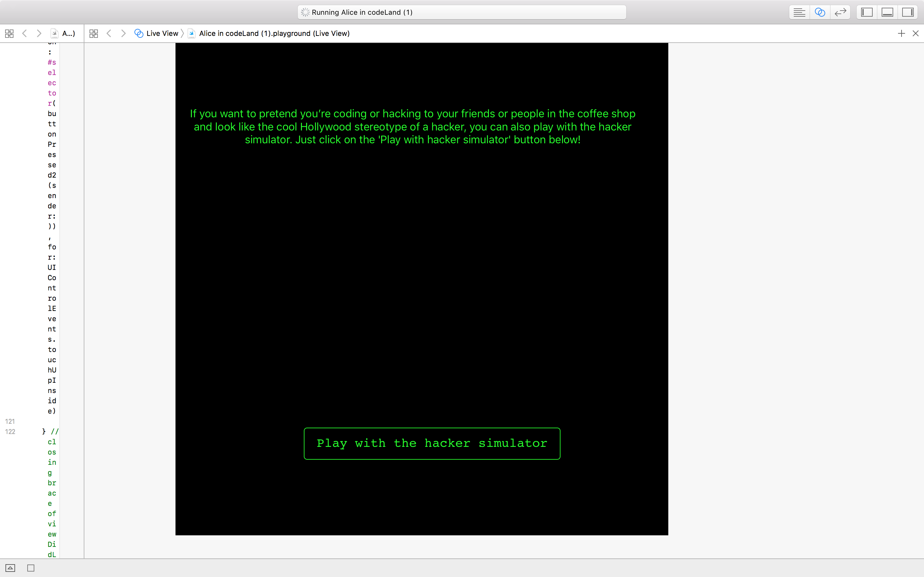Show the version editor
Screen dimensions: 924x577
[x=840, y=12]
